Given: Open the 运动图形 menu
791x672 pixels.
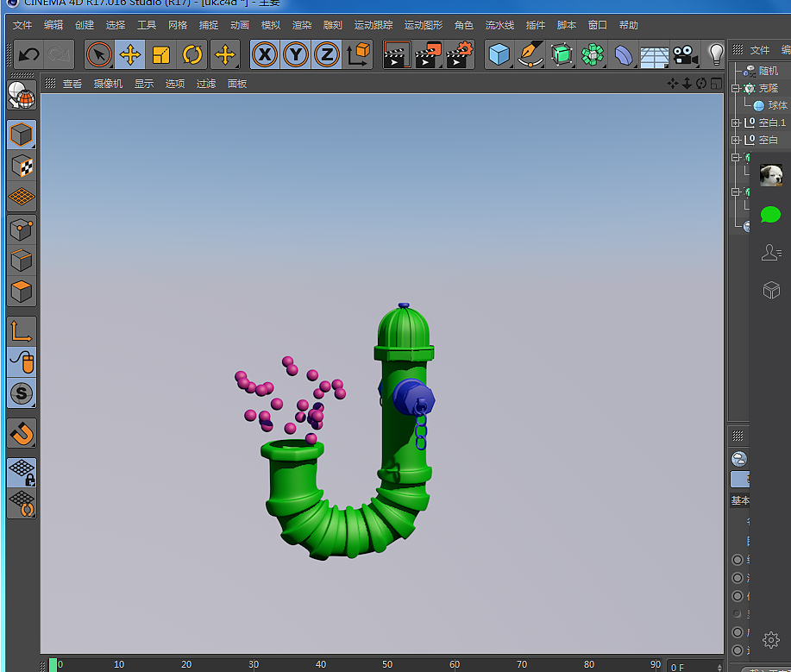Looking at the screenshot, I should click(x=424, y=25).
